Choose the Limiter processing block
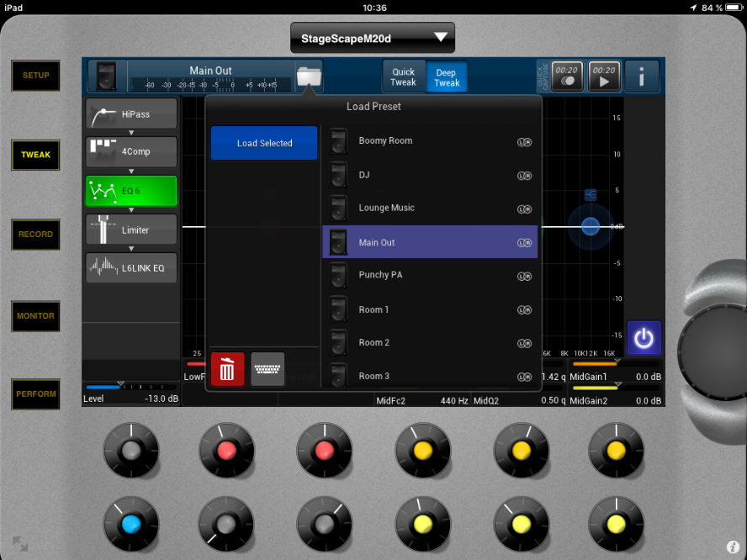The width and height of the screenshot is (747, 560). pyautogui.click(x=131, y=230)
